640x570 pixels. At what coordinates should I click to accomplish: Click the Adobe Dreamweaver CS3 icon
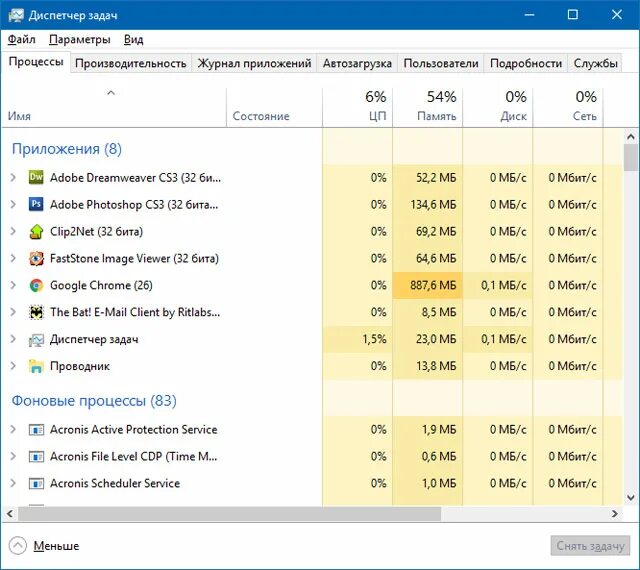[36, 178]
